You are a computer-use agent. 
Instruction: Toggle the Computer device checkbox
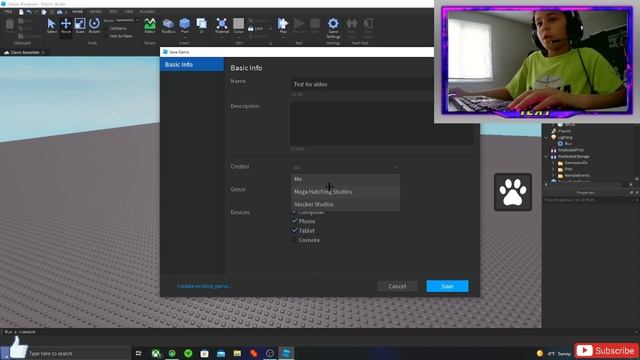point(294,212)
